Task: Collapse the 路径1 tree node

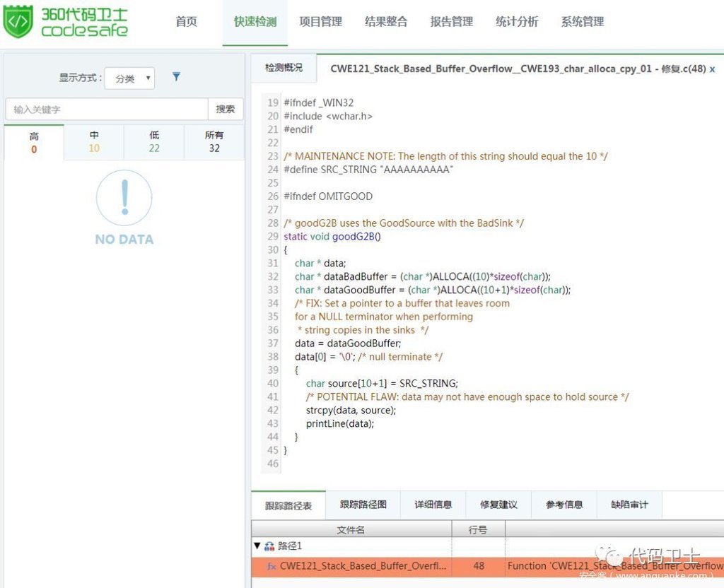Action: (x=257, y=546)
